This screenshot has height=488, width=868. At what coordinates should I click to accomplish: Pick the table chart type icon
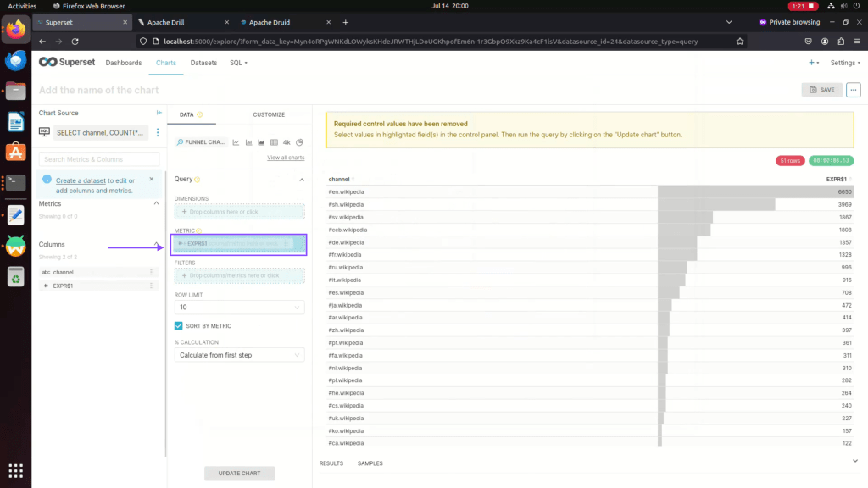tap(274, 142)
